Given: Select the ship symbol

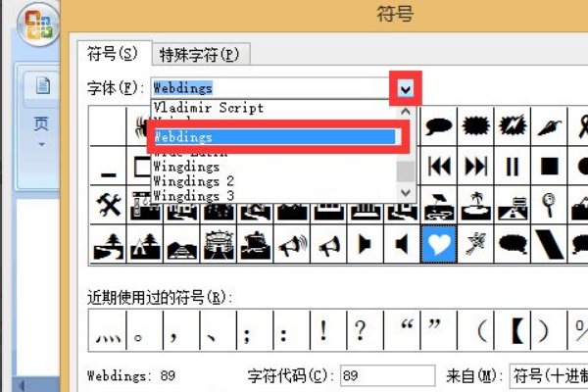Looking at the screenshot, I should click(x=255, y=245).
